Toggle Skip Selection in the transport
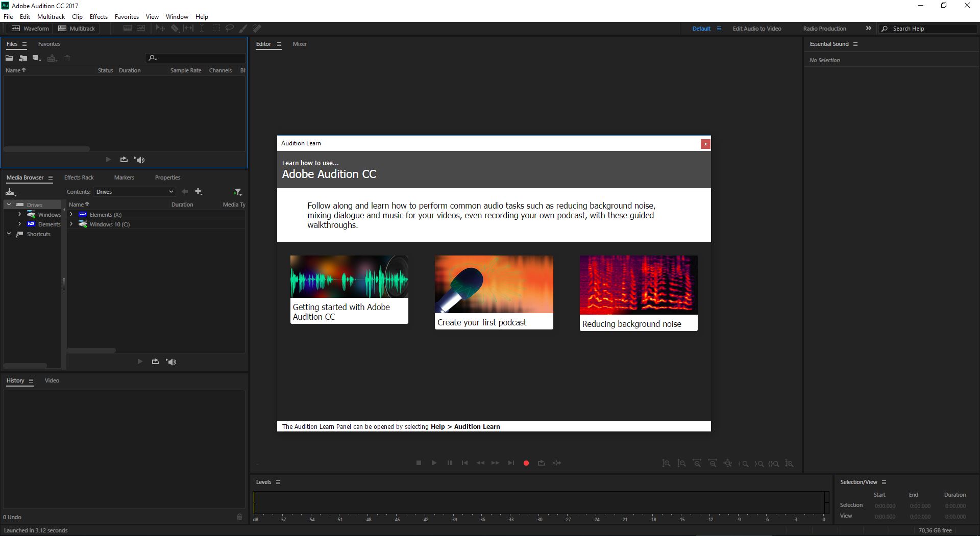The height and width of the screenshot is (536, 980). (x=557, y=463)
